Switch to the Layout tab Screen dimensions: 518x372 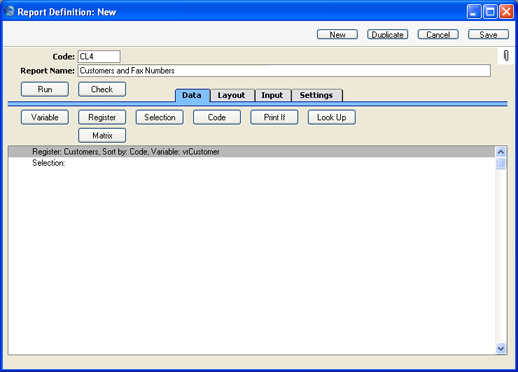coord(232,95)
